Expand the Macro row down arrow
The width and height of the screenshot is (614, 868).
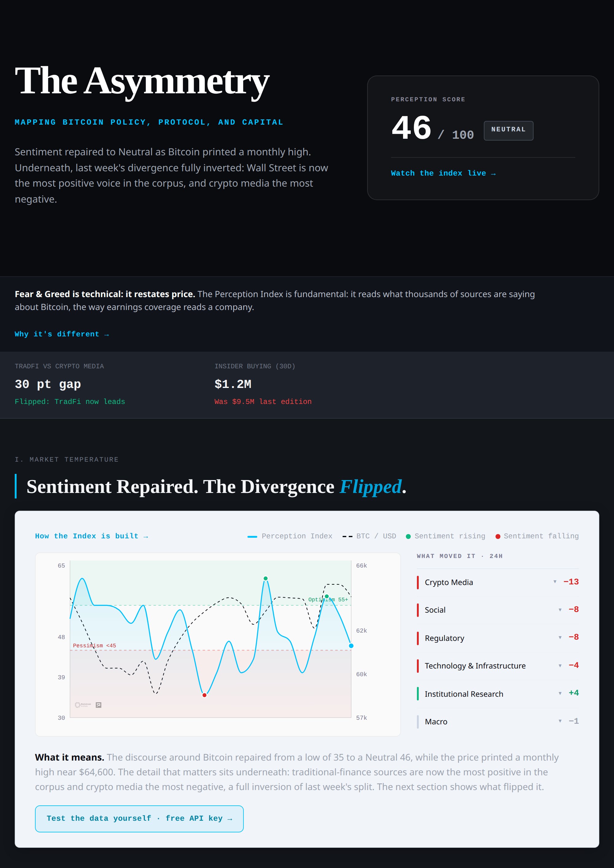coord(560,721)
